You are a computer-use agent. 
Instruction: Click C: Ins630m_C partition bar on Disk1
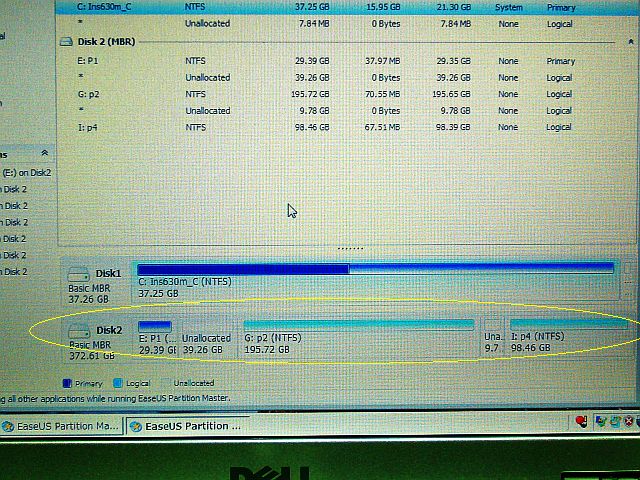(374, 280)
